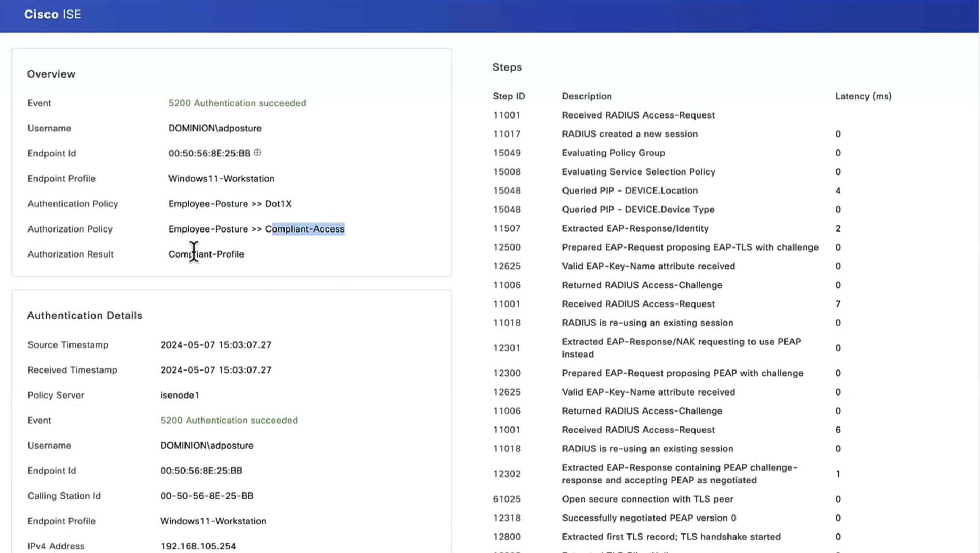Click the Source Timestamp value
The width and height of the screenshot is (980, 553).
tap(216, 345)
